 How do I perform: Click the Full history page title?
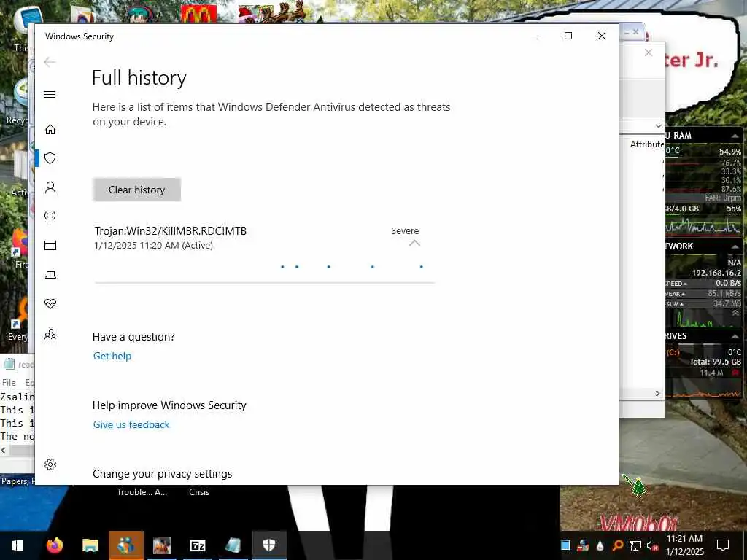click(139, 77)
